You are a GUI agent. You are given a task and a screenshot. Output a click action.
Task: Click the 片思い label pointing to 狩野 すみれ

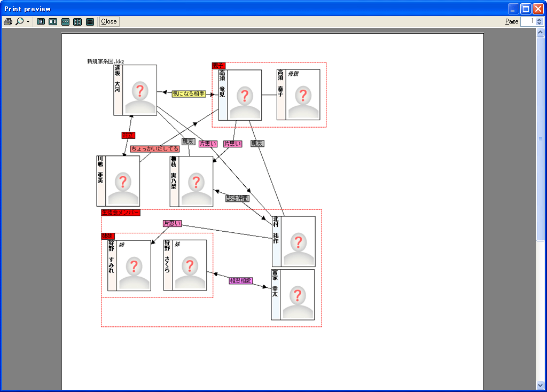pyautogui.click(x=173, y=224)
